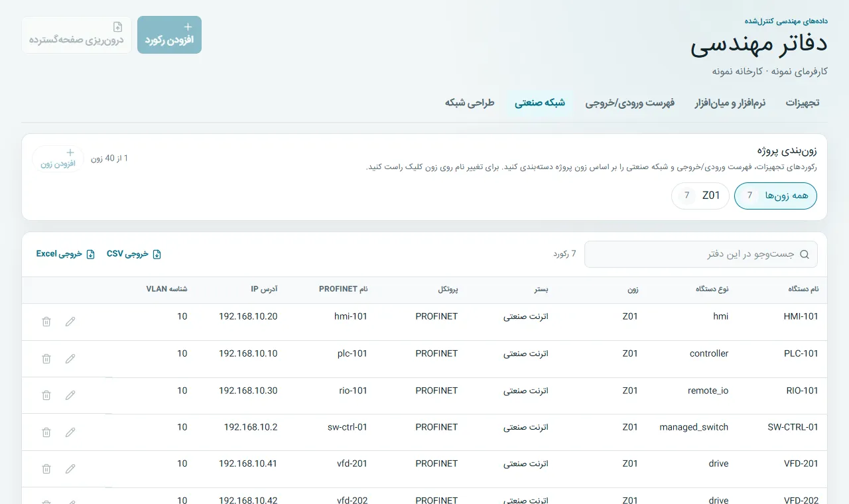Viewport: 849px width, 504px height.
Task: Filter records by the Z01 zone chip
Action: click(x=700, y=196)
